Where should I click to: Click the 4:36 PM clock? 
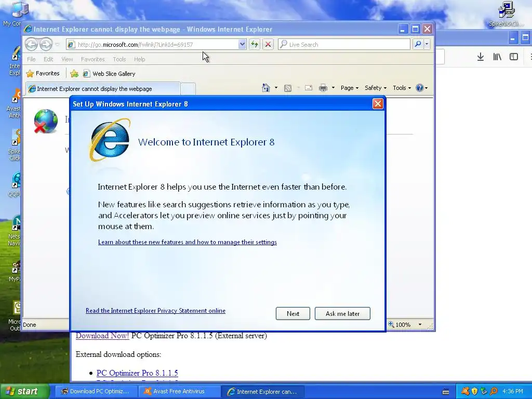tap(512, 391)
